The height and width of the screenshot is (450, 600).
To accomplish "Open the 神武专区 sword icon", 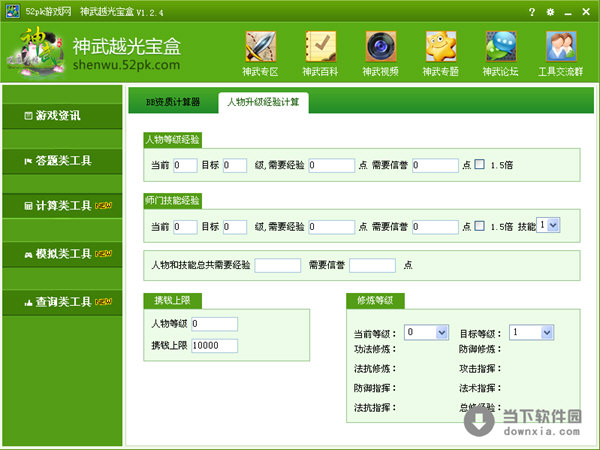I will pos(261,46).
